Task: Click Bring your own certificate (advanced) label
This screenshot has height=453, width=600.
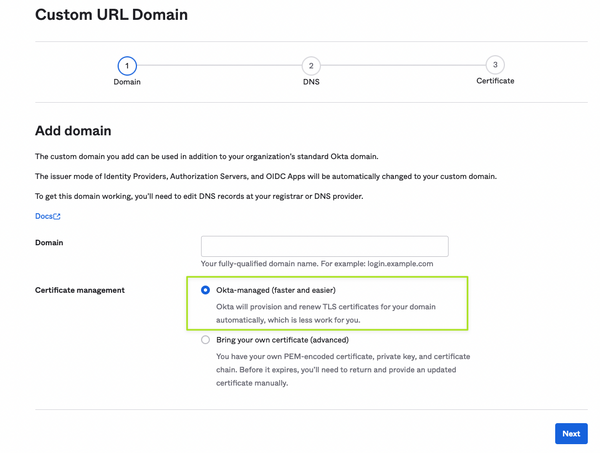Action: point(282,340)
